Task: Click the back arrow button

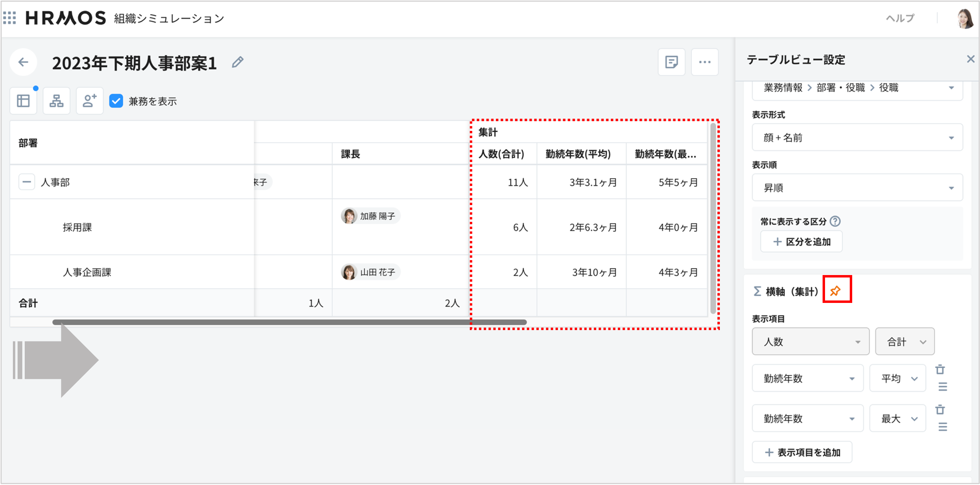Action: coord(23,62)
